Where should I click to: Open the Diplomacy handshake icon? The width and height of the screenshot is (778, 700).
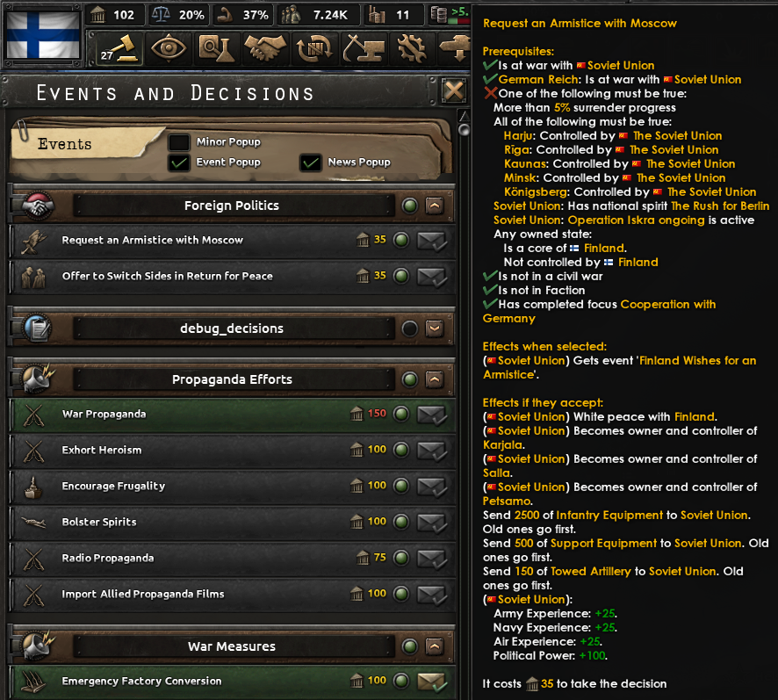pyautogui.click(x=265, y=48)
